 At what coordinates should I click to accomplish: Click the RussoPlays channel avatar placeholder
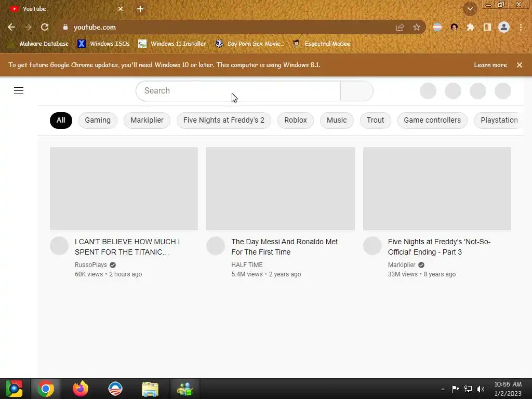(59, 246)
